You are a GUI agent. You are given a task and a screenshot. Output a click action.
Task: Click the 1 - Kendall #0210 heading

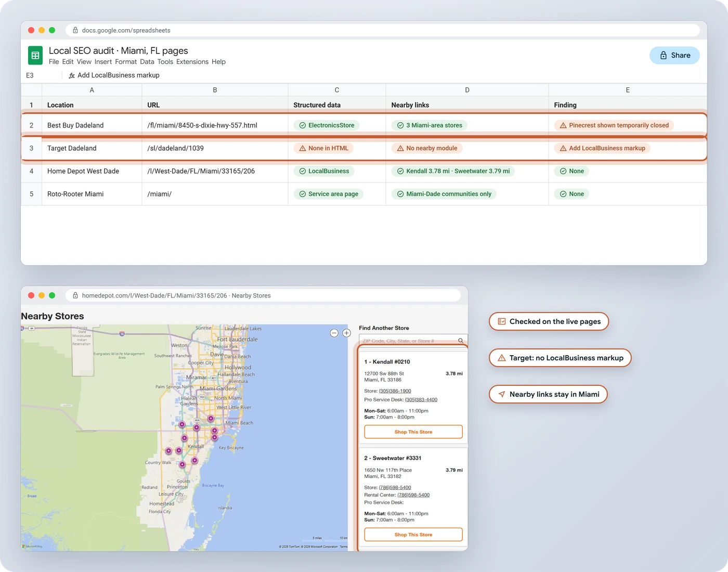pos(387,362)
